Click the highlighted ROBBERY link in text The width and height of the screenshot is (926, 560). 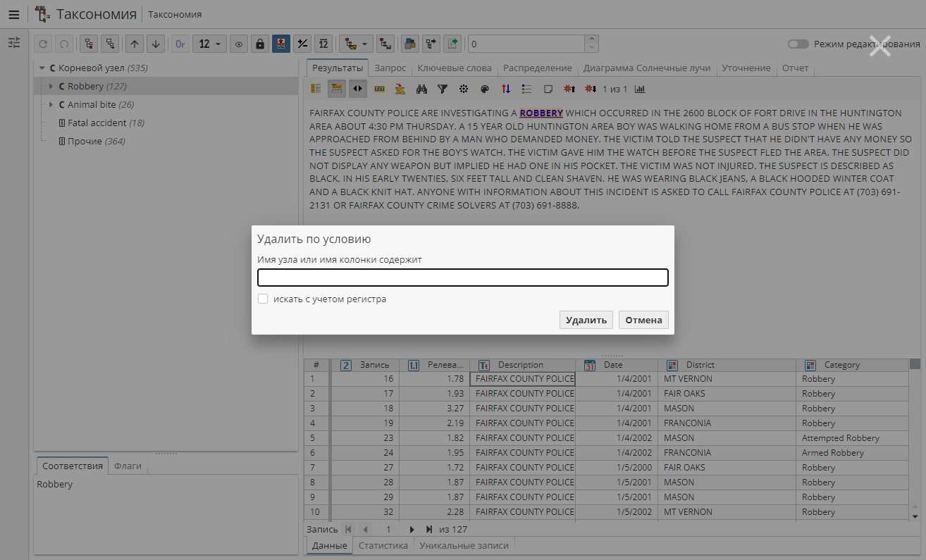pos(541,113)
